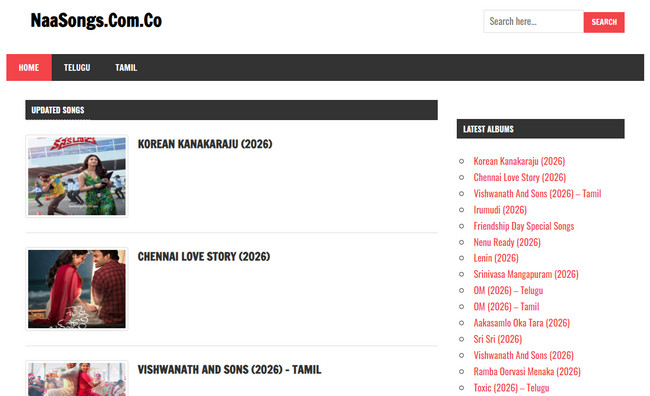This screenshot has width=650, height=396.
Task: Open the Toxic (2026) – Telugu link
Action: click(x=512, y=388)
